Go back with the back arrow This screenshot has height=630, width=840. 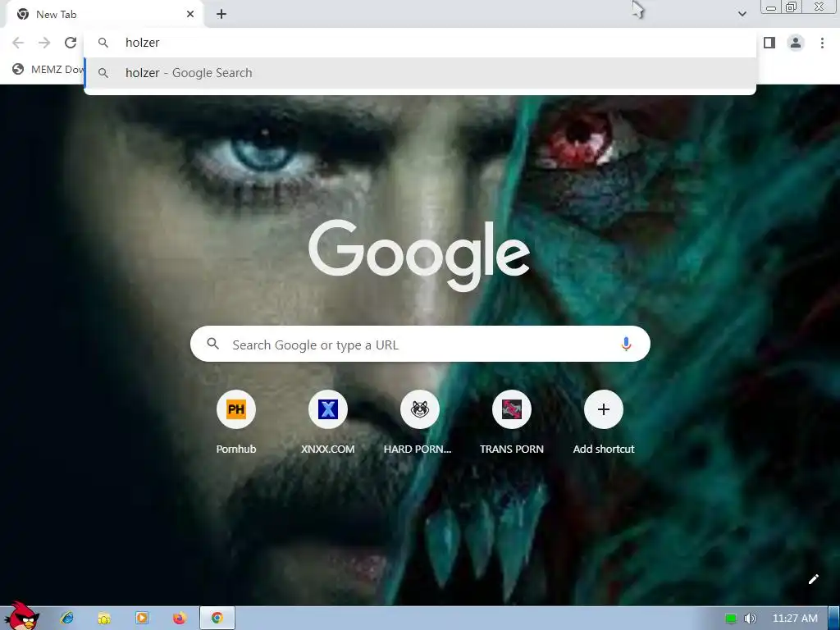tap(18, 43)
